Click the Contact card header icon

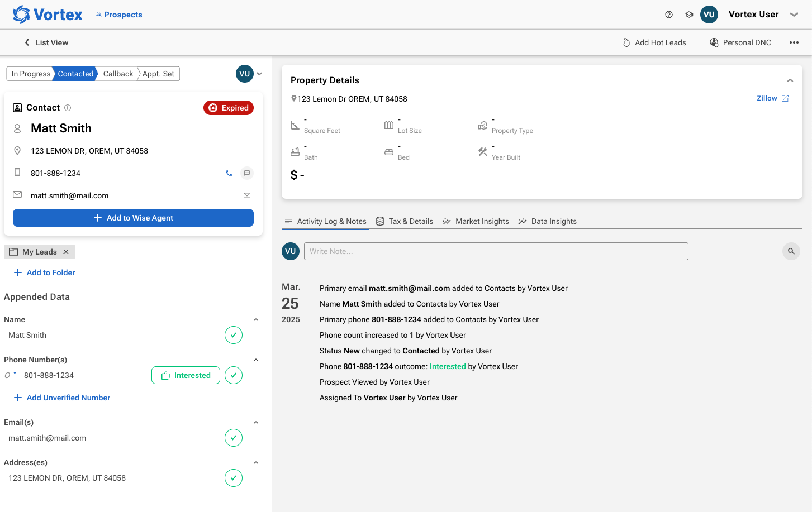17,108
